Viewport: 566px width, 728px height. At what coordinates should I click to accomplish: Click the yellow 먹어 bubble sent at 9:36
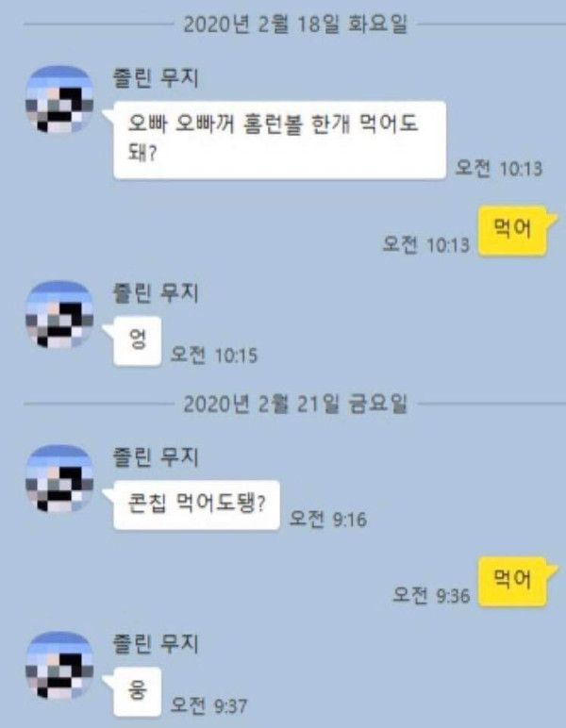click(512, 582)
